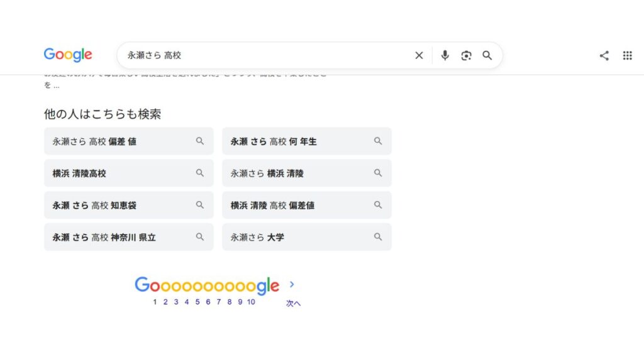Go to results page 5
Image resolution: width=644 pixels, height=362 pixels.
pos(197,302)
